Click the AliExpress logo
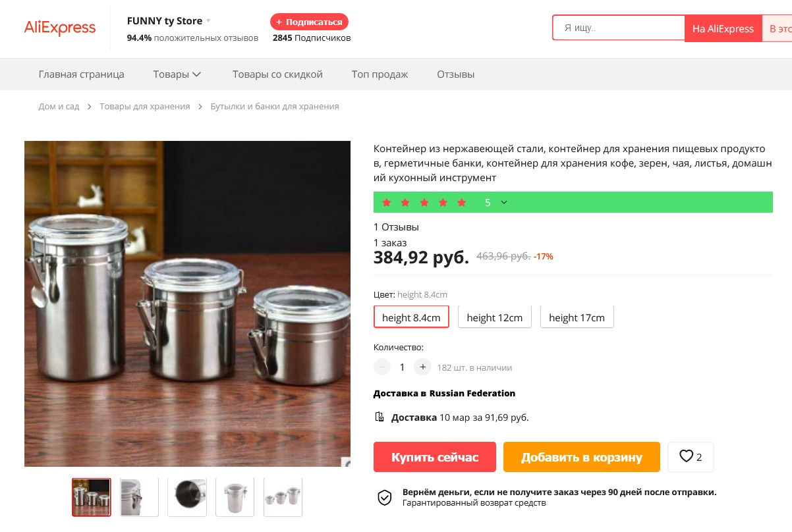 click(x=60, y=28)
